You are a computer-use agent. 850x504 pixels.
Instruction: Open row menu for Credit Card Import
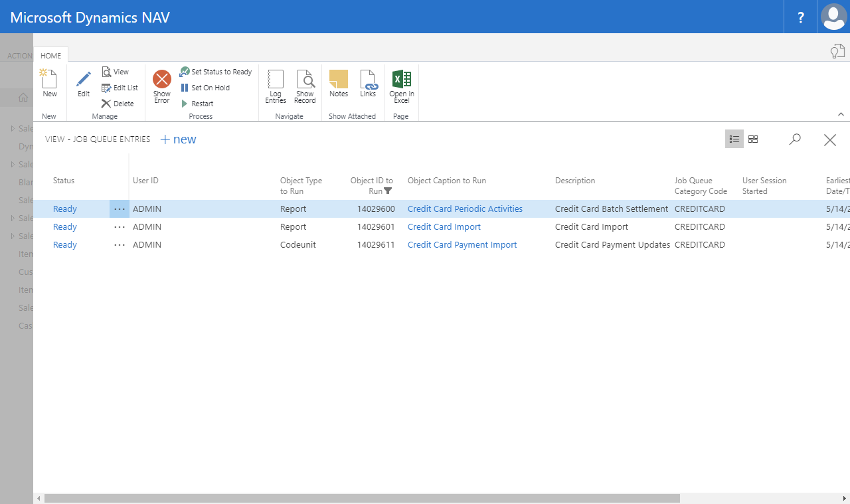[120, 226]
